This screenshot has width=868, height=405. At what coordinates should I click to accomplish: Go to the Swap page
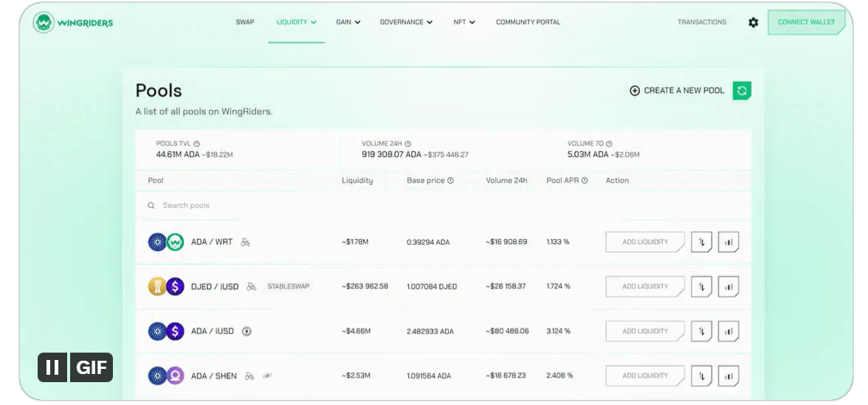(245, 22)
